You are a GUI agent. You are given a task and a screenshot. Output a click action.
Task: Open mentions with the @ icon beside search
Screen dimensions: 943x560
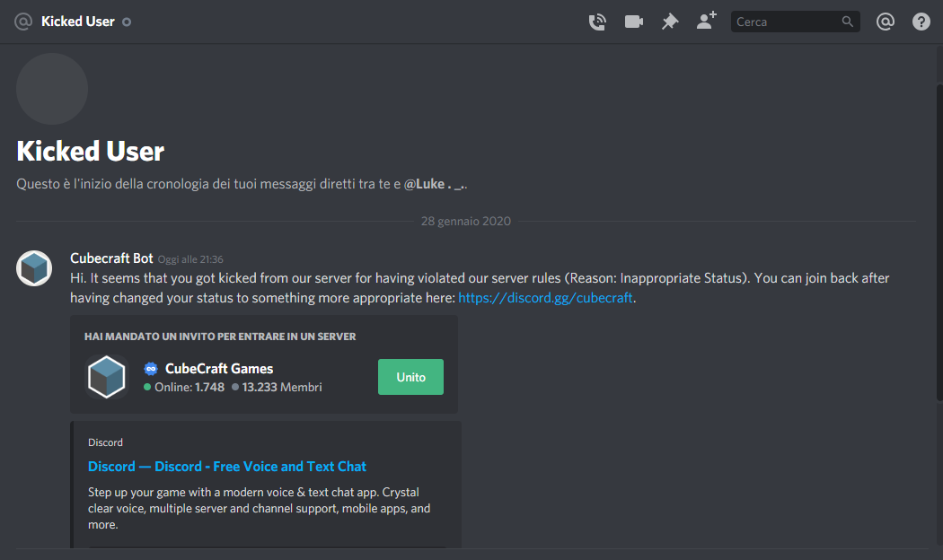point(886,22)
